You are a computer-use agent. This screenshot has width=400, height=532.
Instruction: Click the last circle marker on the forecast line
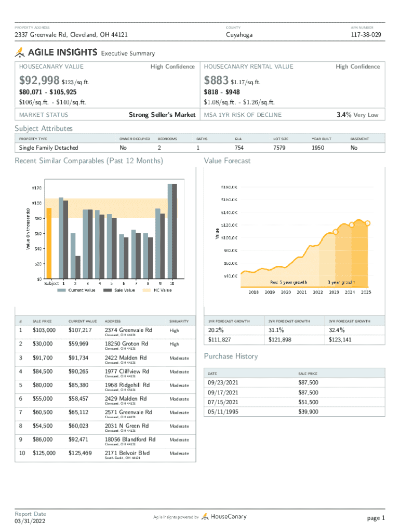[x=368, y=223]
